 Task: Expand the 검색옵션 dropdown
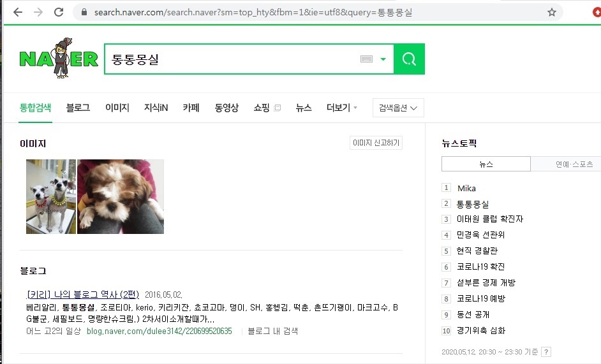[x=398, y=108]
